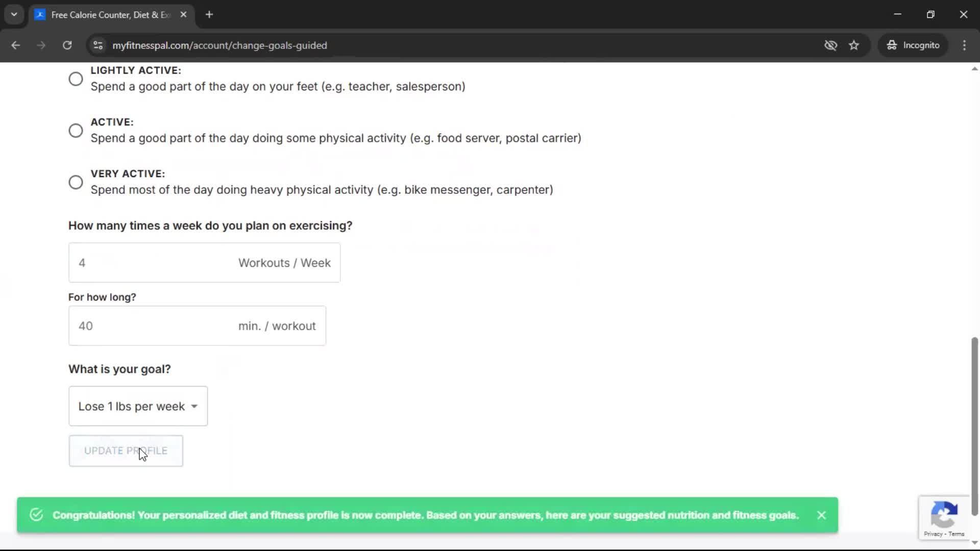Dismiss the green congratulations banner
Screen dimensions: 980x551
pyautogui.click(x=821, y=515)
